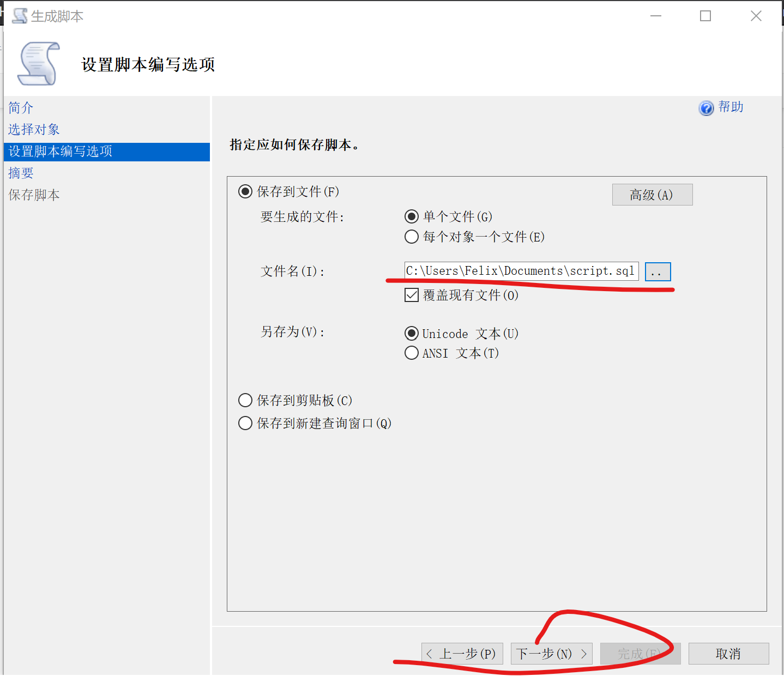Click the 指定应如何保存脚本。 instruction text
The width and height of the screenshot is (784, 676).
point(295,145)
